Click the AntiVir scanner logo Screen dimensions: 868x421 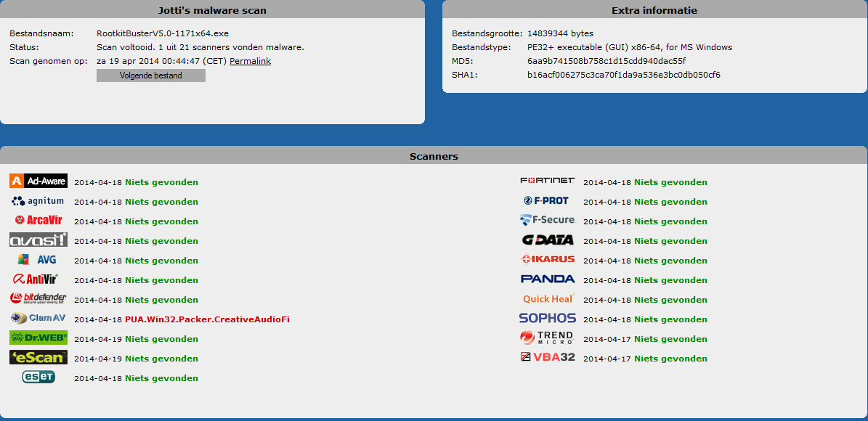coord(36,279)
